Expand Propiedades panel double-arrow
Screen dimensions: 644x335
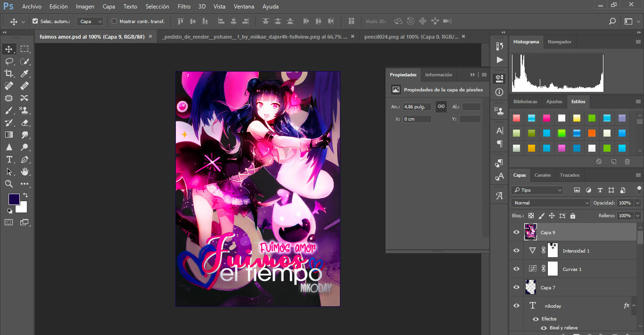(x=472, y=74)
